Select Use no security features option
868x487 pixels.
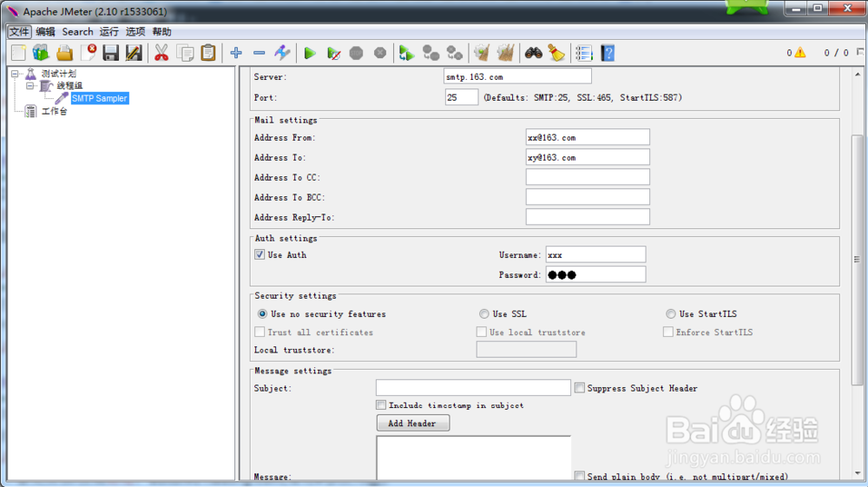coord(262,313)
